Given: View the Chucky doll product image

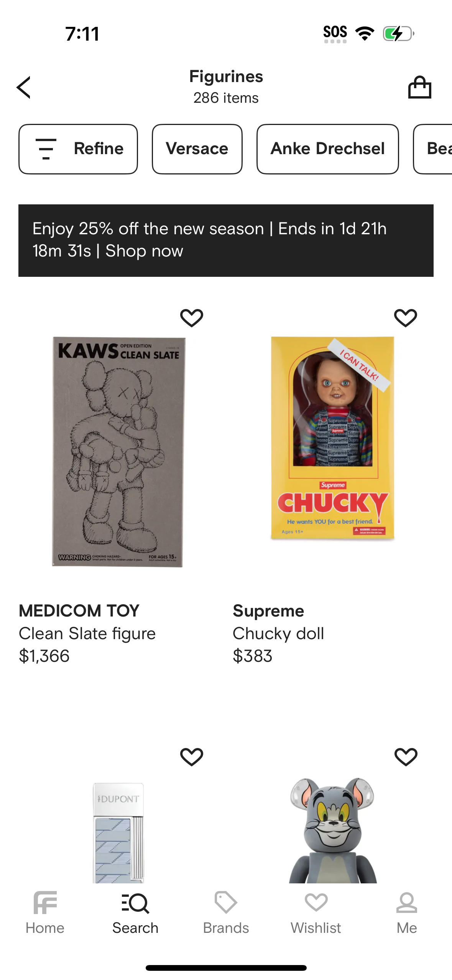Looking at the screenshot, I should pyautogui.click(x=332, y=438).
